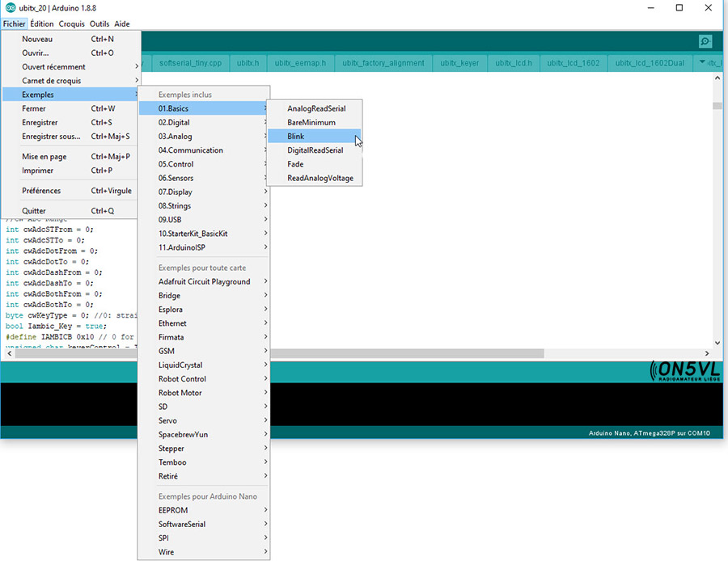Open Esplora library examples
728x561 pixels.
203,310
